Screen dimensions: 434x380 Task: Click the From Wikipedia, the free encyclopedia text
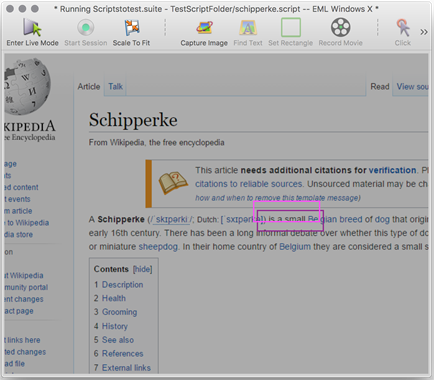tap(156, 143)
